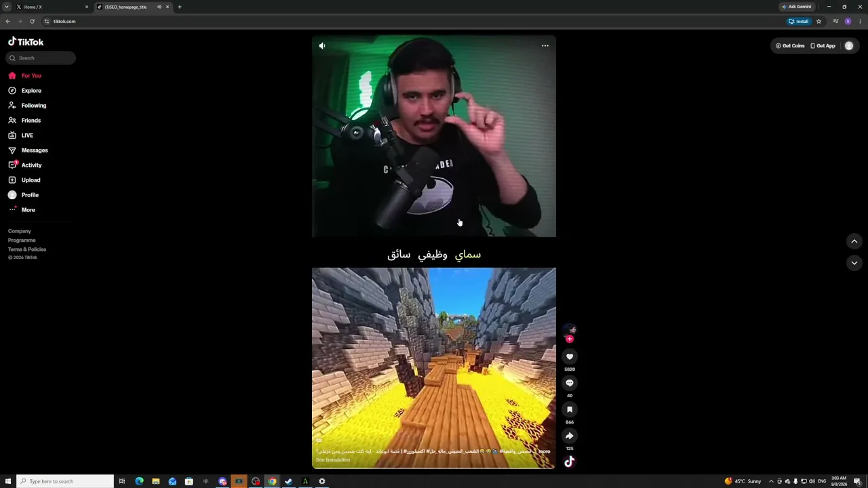Click the Windows taskbar search box
The height and width of the screenshot is (488, 868).
pos(65,481)
